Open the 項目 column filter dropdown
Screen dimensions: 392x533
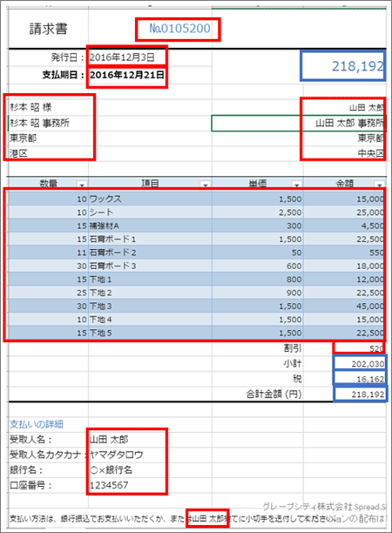206,185
